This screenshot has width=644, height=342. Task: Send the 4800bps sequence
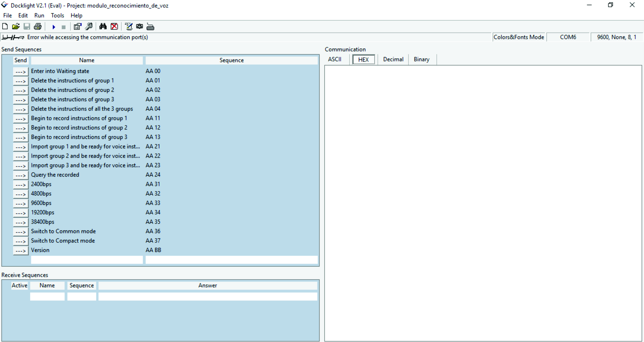point(21,194)
